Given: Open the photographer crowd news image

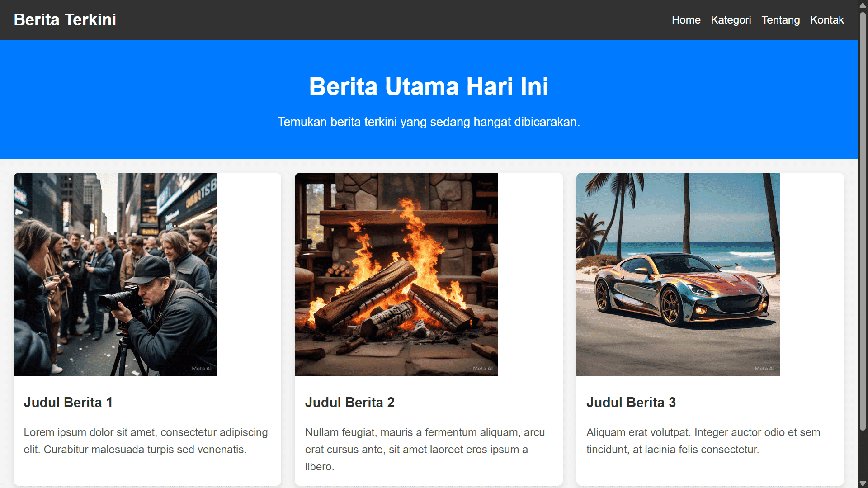Looking at the screenshot, I should tap(115, 274).
